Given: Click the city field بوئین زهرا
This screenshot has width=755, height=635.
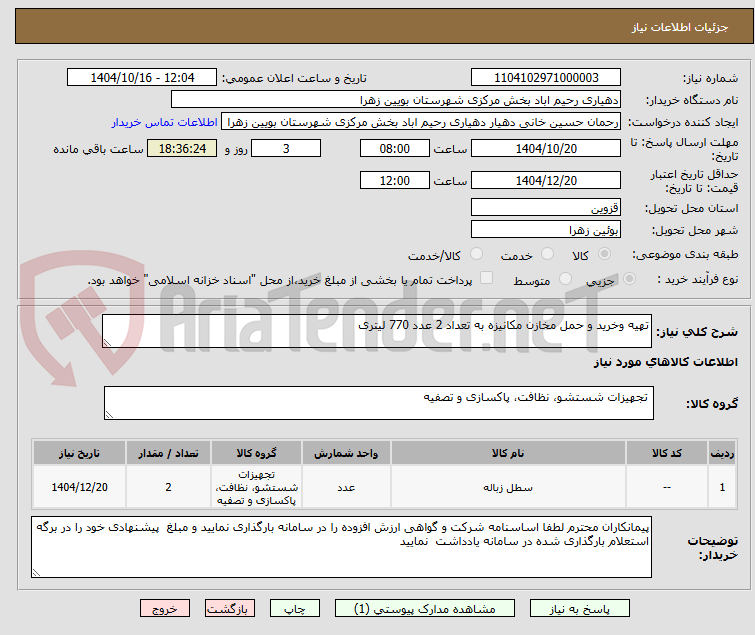Looking at the screenshot, I should coord(546,230).
